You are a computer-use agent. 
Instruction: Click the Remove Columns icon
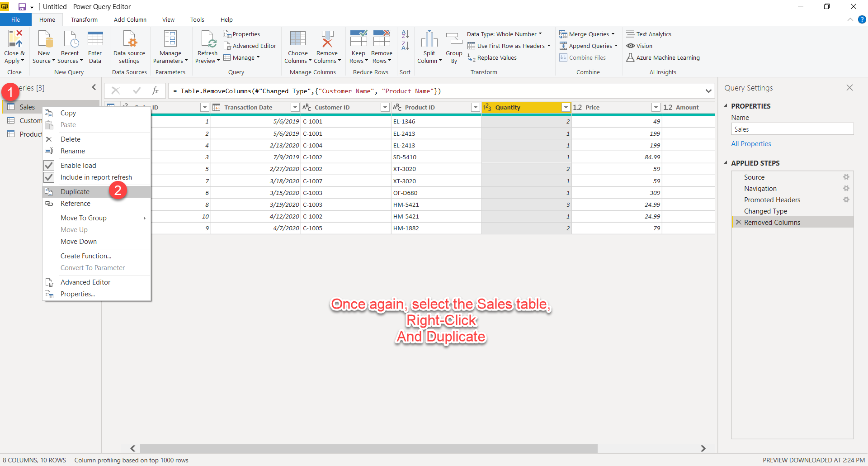[327, 39]
